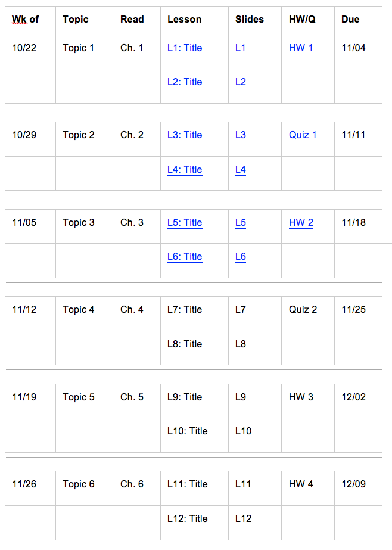This screenshot has width=392, height=550.
Task: Open the L1: Title lesson link
Action: pos(185,48)
